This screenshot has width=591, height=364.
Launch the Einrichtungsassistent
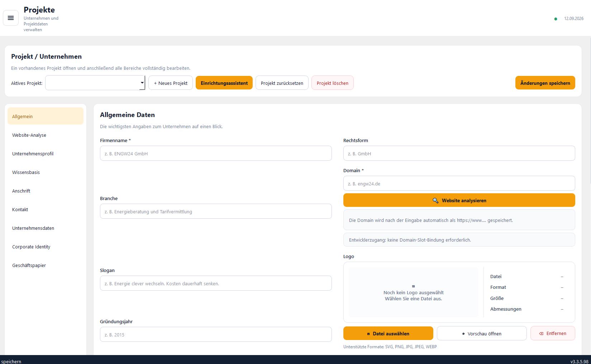tap(224, 83)
